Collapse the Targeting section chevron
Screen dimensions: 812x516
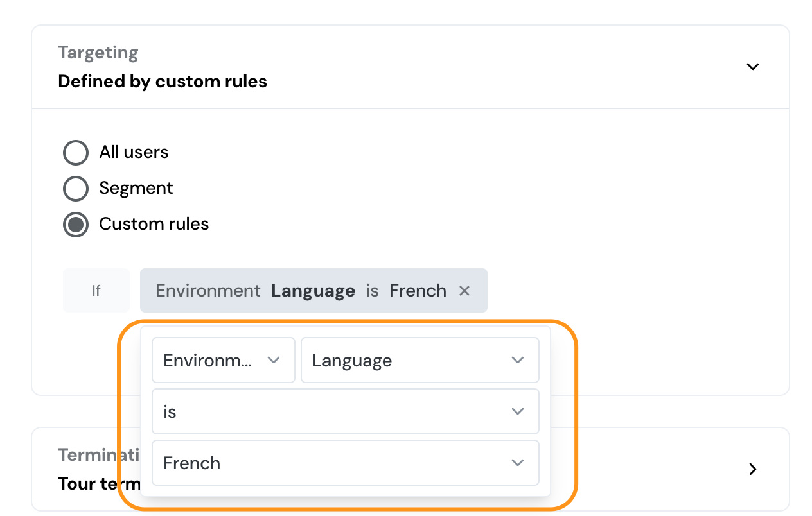point(752,67)
